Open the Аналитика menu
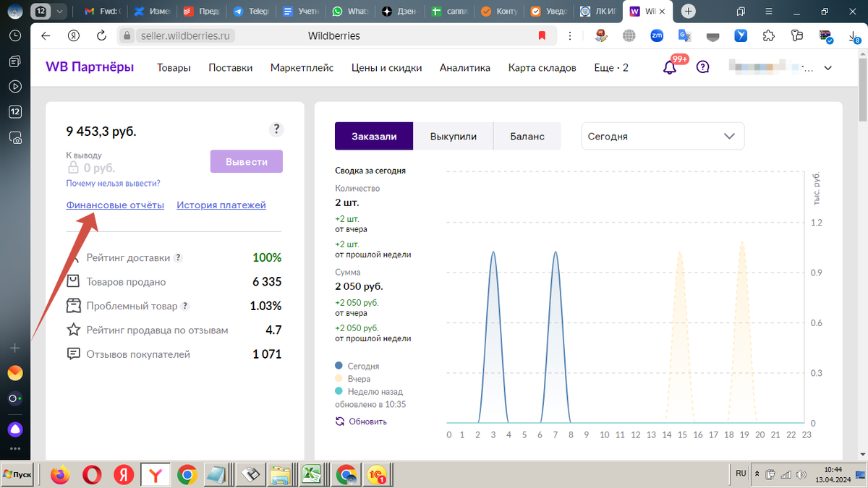Screen dimensions: 868x488 [465, 68]
